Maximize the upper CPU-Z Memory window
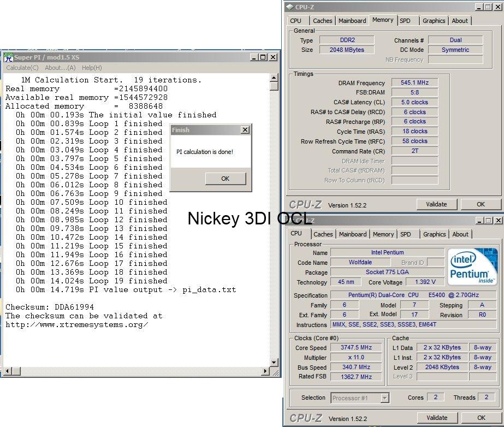Screen dimensions: 504x427 488,7
